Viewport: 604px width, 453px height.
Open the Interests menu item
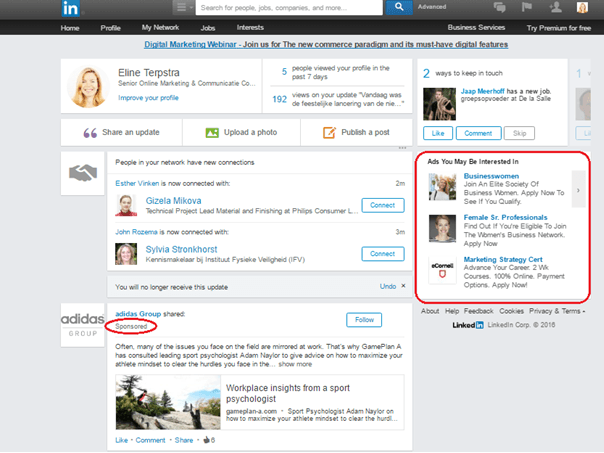[250, 28]
